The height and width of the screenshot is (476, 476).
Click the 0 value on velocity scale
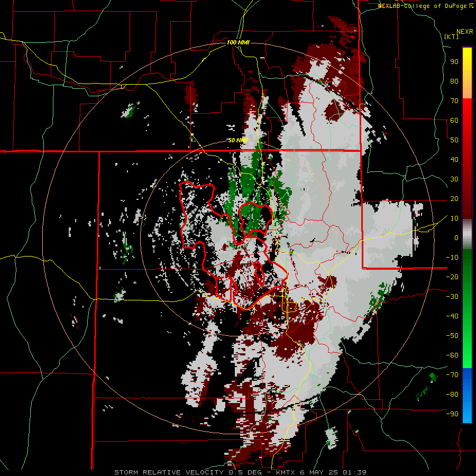[456, 237]
